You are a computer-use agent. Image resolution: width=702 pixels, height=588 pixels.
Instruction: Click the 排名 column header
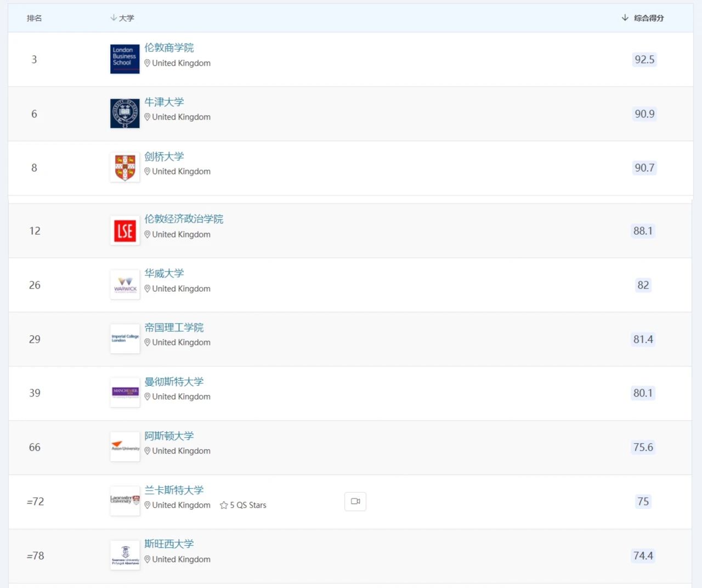tap(35, 18)
